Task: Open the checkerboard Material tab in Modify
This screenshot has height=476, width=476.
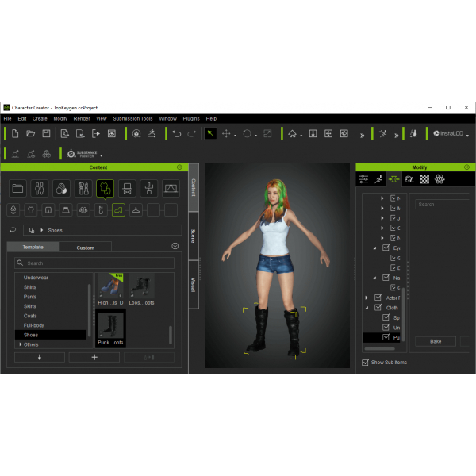Action: point(424,179)
